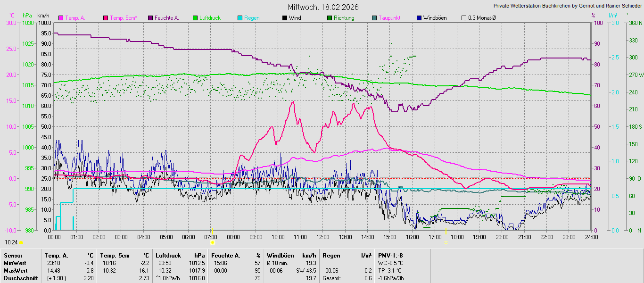Click the yellow icon beside 10:24
The image size is (644, 283).
(x=21, y=242)
